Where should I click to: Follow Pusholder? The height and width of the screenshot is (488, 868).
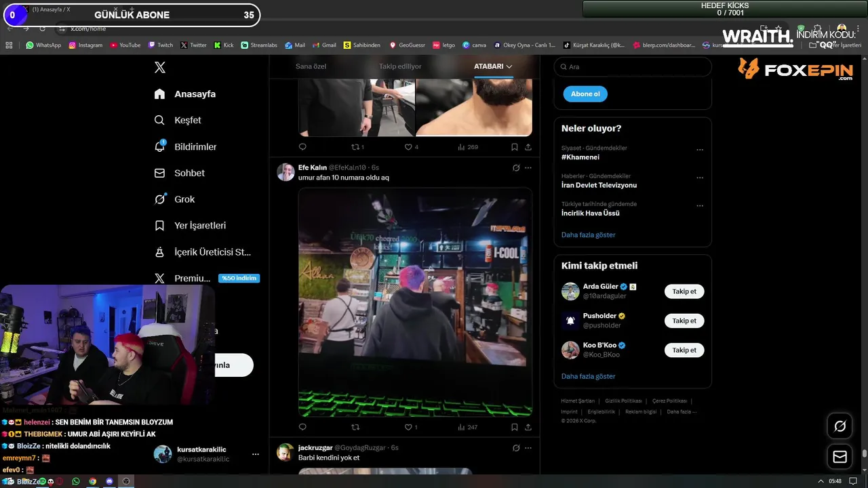click(684, 321)
